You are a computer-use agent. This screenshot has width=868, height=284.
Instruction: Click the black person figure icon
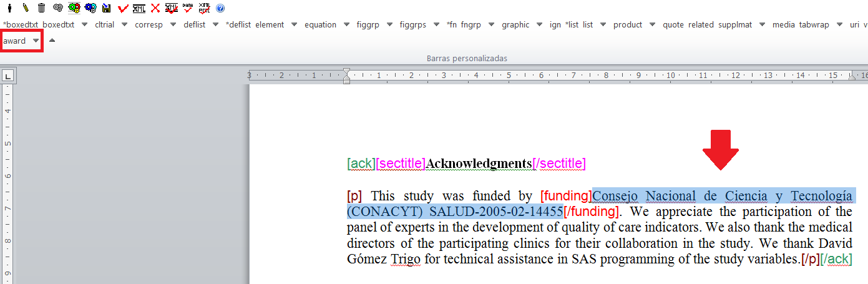click(x=9, y=8)
